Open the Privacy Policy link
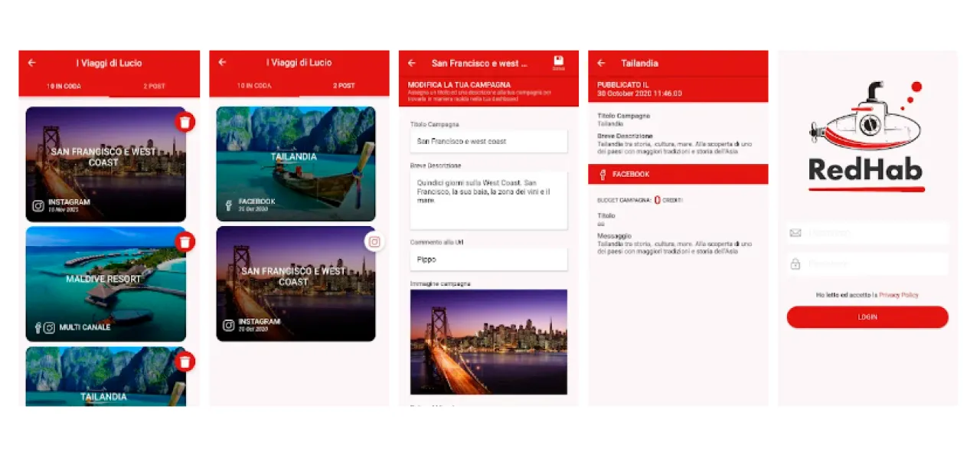 900,293
